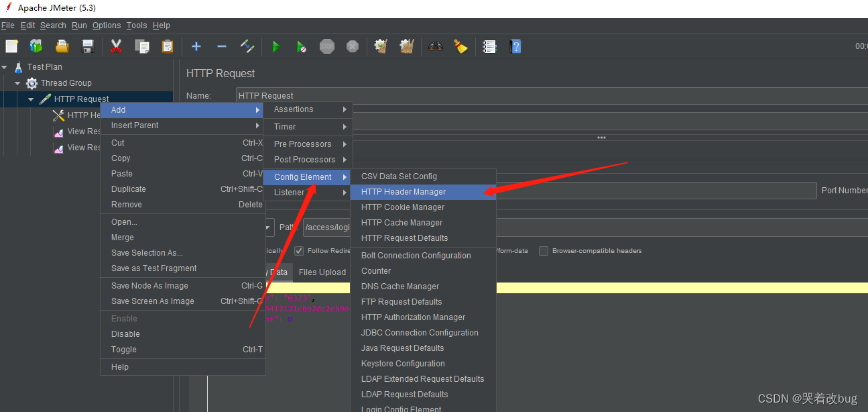Select JDBC Connection Configuration

click(423, 333)
